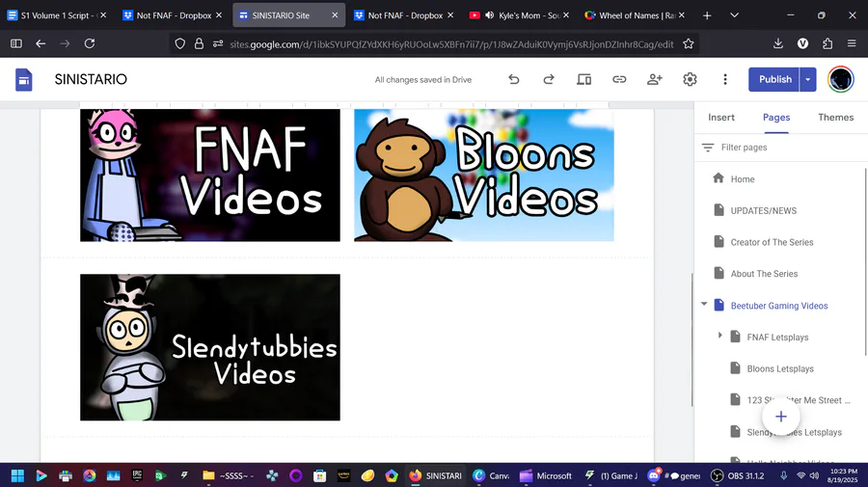
Task: Click the add new page plus button
Action: coord(780,417)
